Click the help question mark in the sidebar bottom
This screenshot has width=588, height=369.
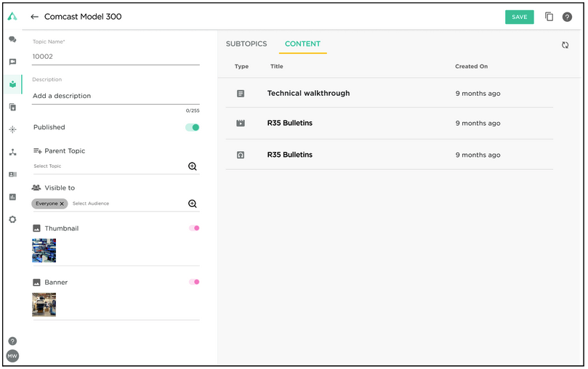coord(13,341)
